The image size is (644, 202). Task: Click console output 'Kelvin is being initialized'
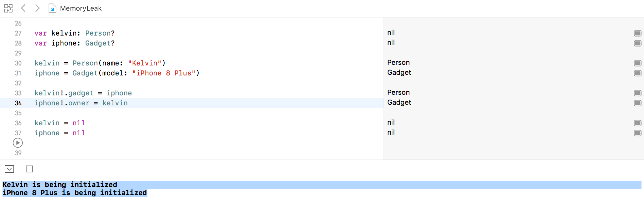click(x=60, y=185)
